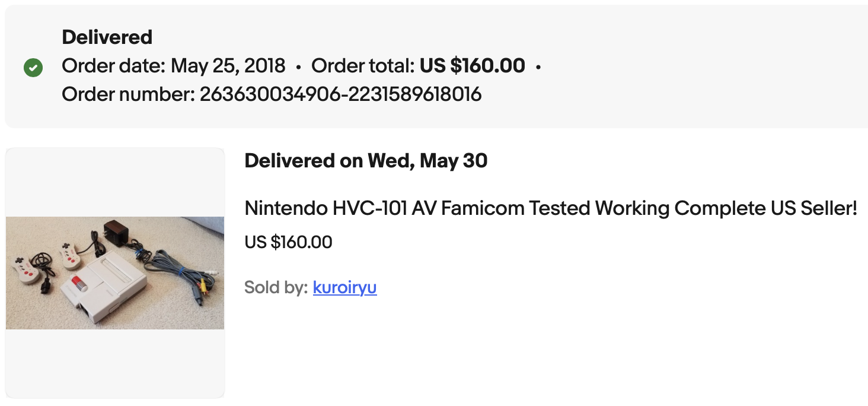The height and width of the screenshot is (406, 868).
Task: Click the bold "Delivered" status heading
Action: [107, 37]
